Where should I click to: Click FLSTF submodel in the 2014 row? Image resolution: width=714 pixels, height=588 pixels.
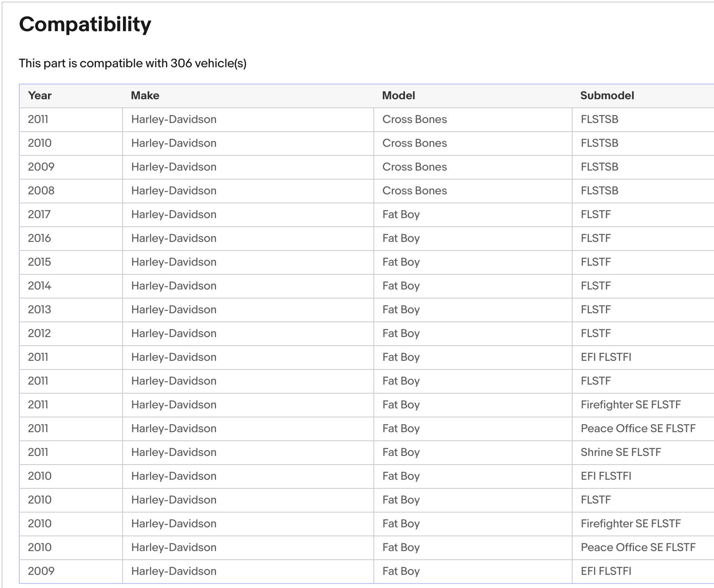[596, 286]
